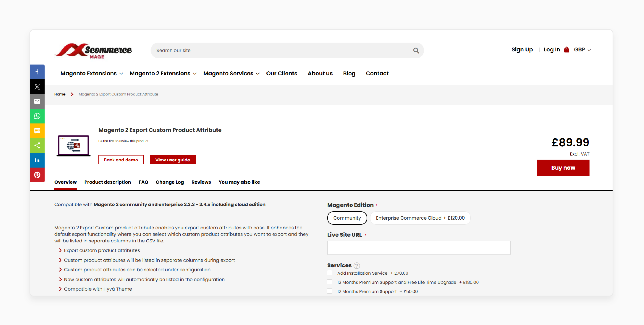The height and width of the screenshot is (325, 644).
Task: Click the product title heading
Action: [x=160, y=130]
